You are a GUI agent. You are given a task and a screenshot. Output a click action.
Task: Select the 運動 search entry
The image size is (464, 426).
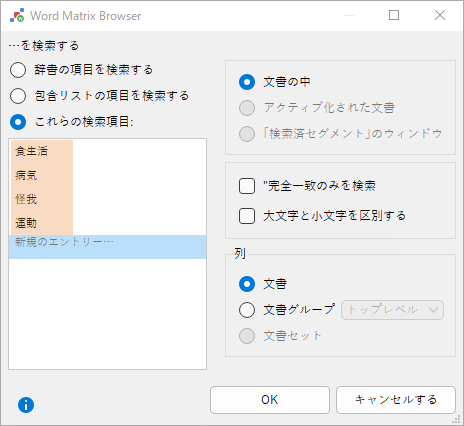42,223
